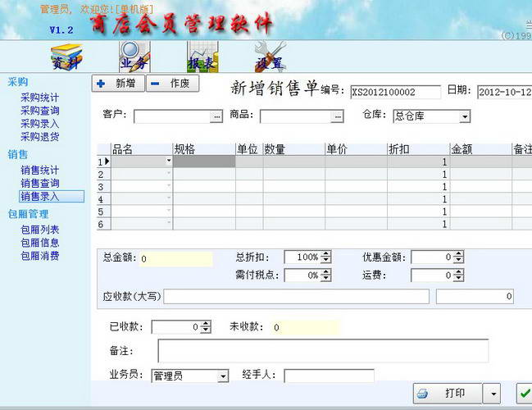Increase the 需付税点 tax stepper
This screenshot has width=532, height=410.
click(326, 272)
